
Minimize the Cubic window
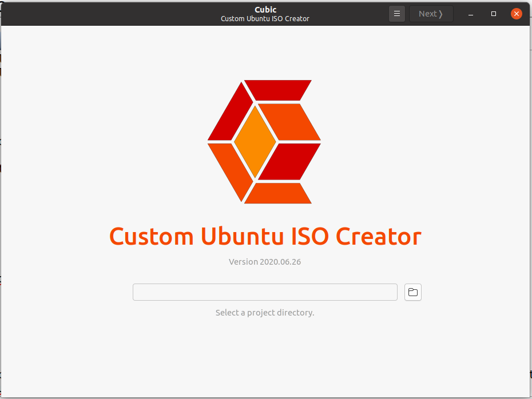pos(471,14)
